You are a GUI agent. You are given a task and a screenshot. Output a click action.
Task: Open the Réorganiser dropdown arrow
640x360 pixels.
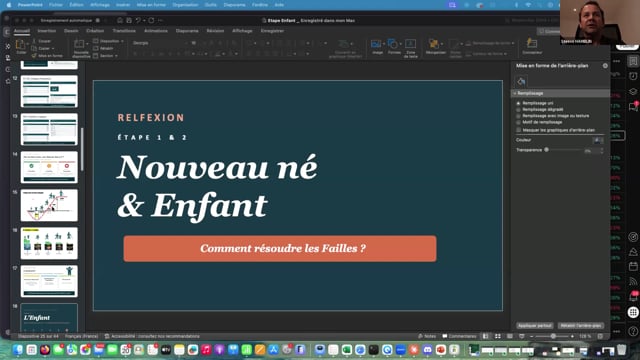pos(442,44)
